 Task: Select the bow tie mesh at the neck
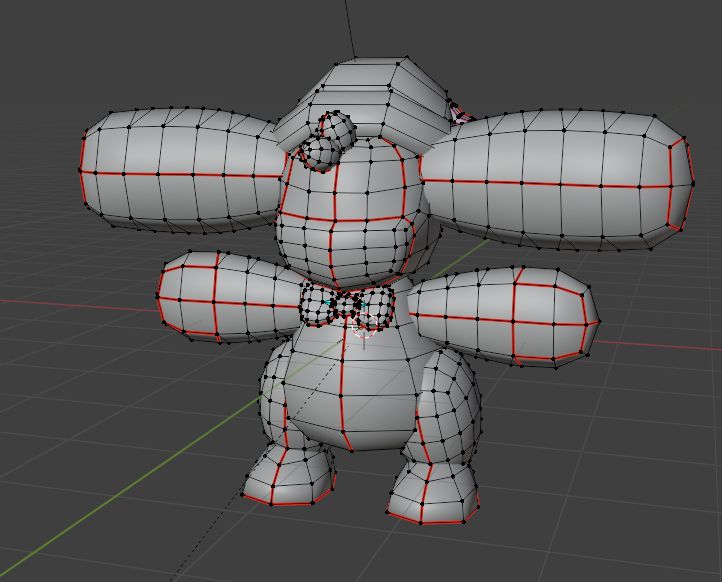click(x=347, y=305)
